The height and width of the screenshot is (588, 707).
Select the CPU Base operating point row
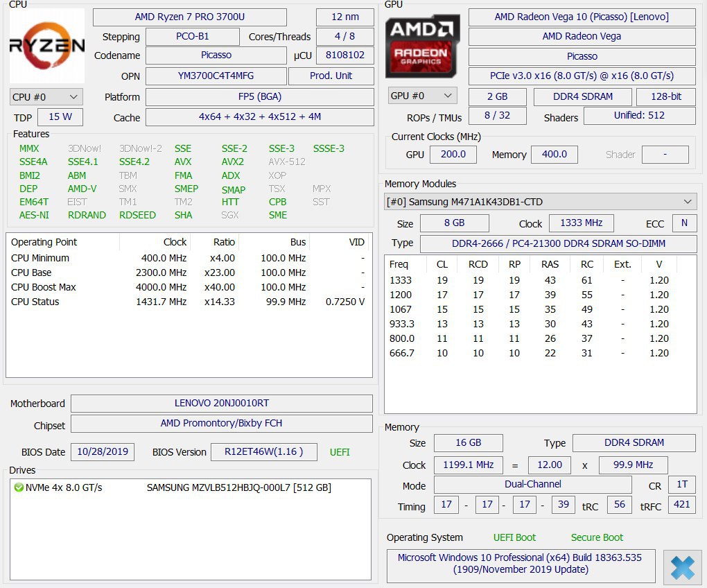coord(189,273)
